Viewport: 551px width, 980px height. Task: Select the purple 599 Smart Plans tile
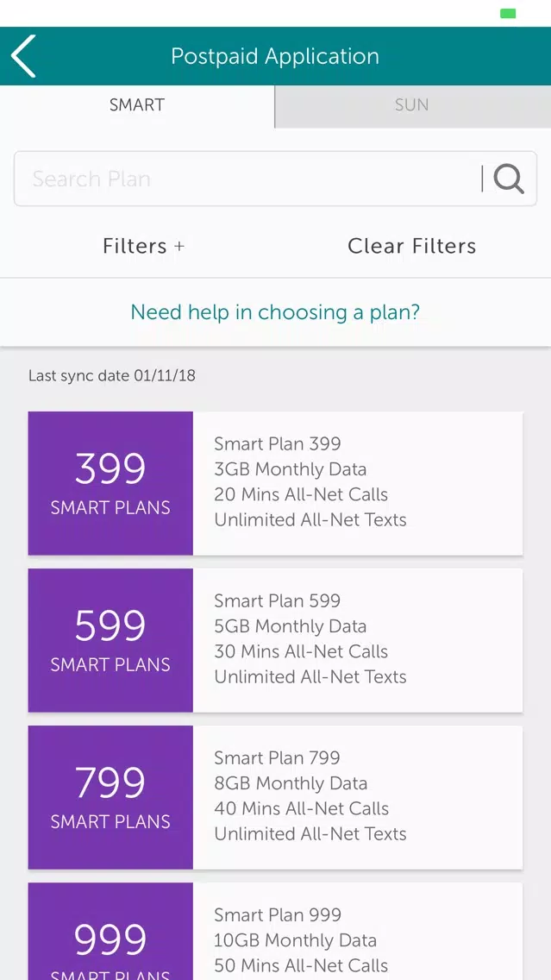pyautogui.click(x=110, y=640)
